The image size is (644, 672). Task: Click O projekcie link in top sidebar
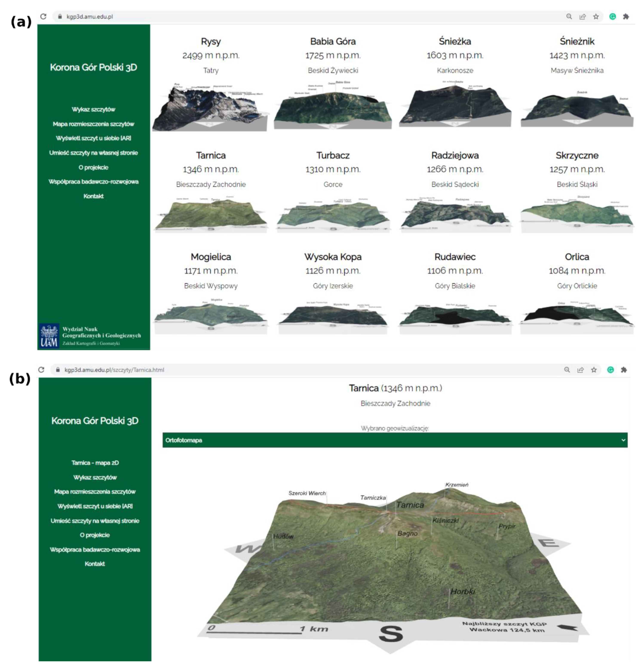93,167
